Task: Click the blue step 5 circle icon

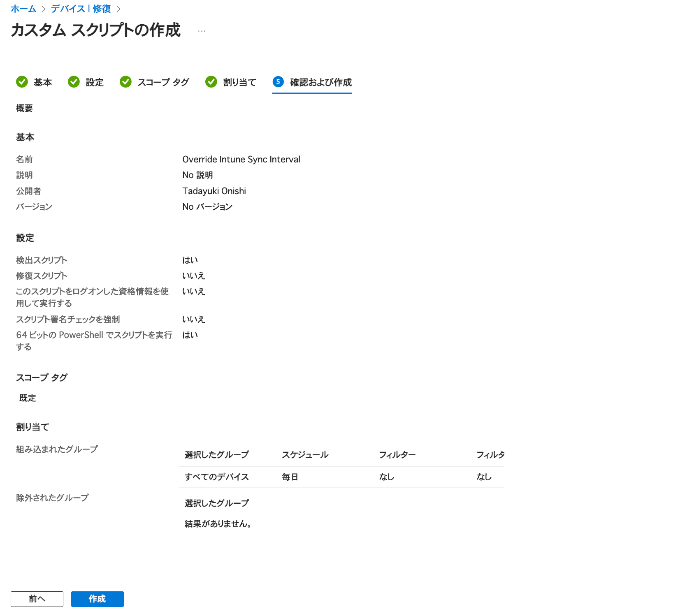Action: [x=278, y=82]
